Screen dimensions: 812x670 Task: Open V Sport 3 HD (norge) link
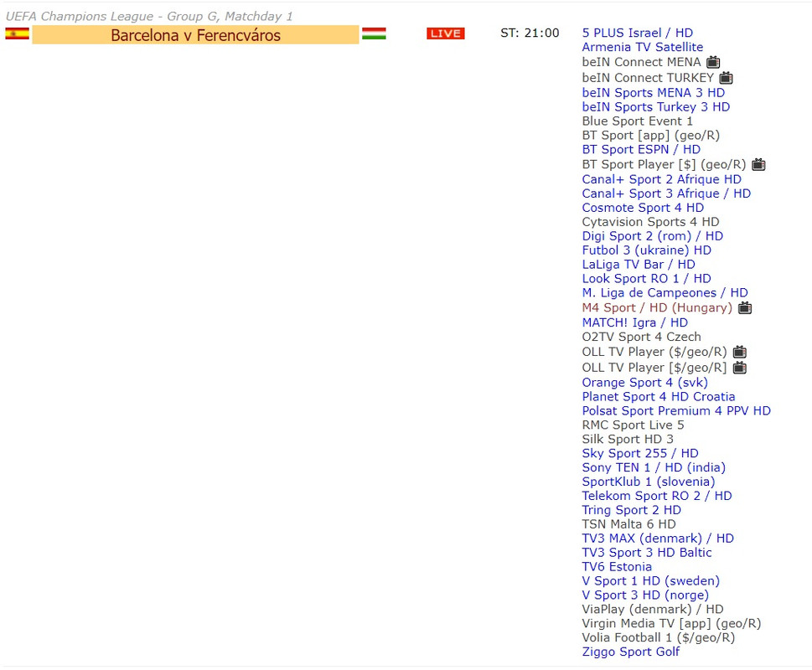[645, 595]
